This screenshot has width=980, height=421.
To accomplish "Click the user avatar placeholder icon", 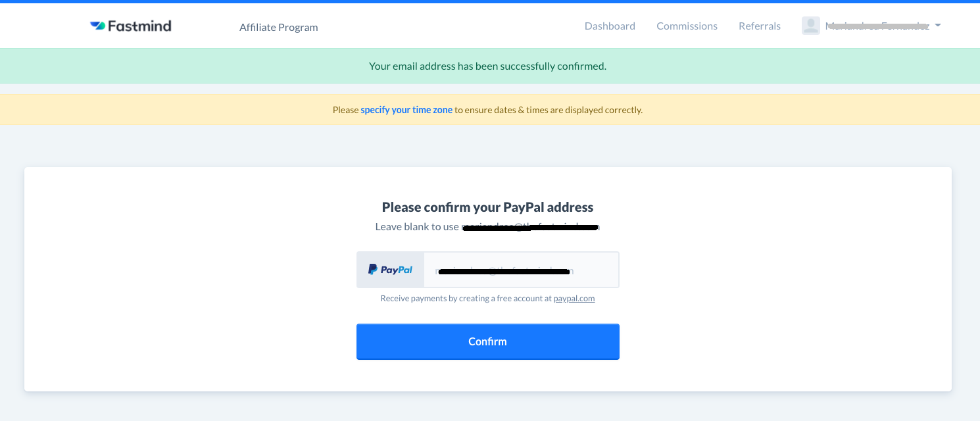I will pyautogui.click(x=811, y=26).
